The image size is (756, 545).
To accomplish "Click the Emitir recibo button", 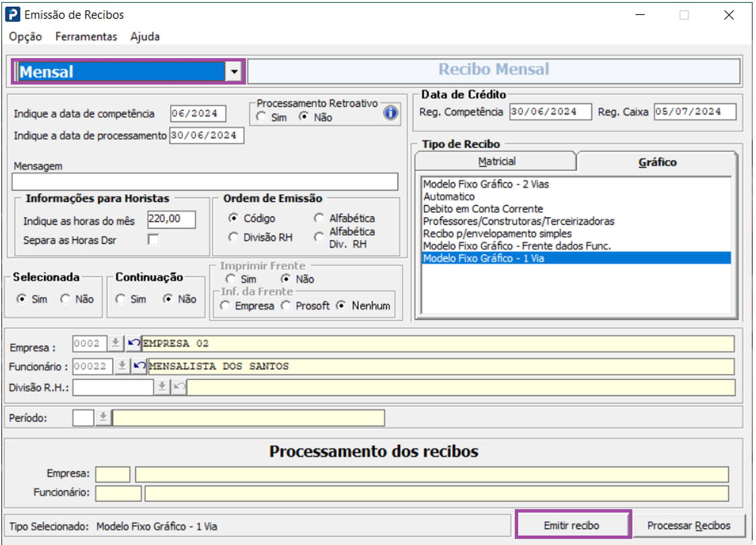I will 572,525.
